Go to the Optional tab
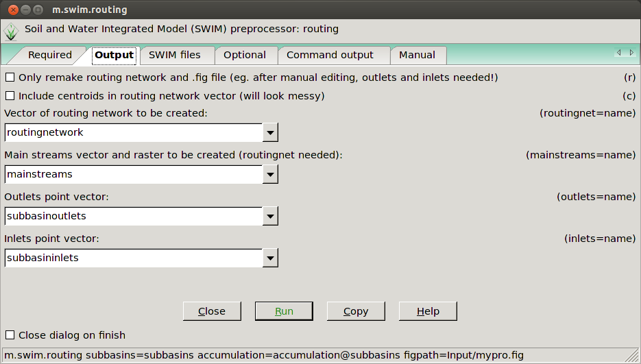Viewport: 641px width, 364px height. 245,55
